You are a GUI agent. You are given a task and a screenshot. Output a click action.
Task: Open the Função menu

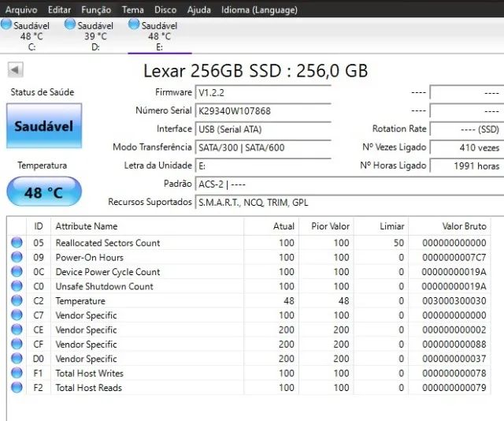pos(96,10)
